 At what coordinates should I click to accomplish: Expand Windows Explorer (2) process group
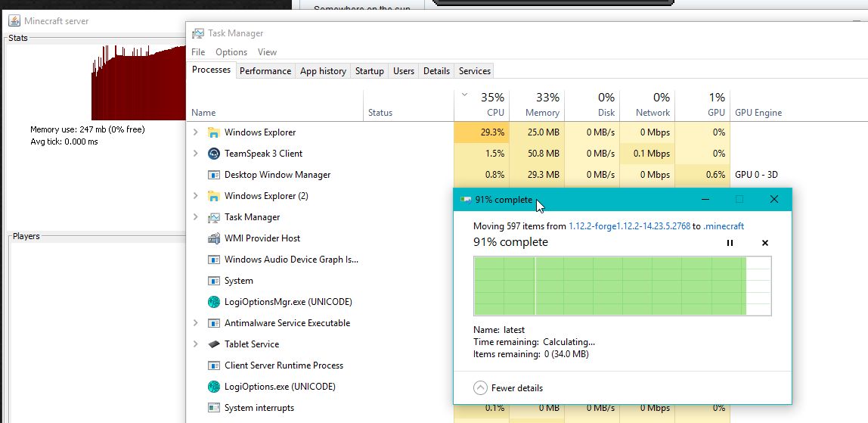point(196,196)
